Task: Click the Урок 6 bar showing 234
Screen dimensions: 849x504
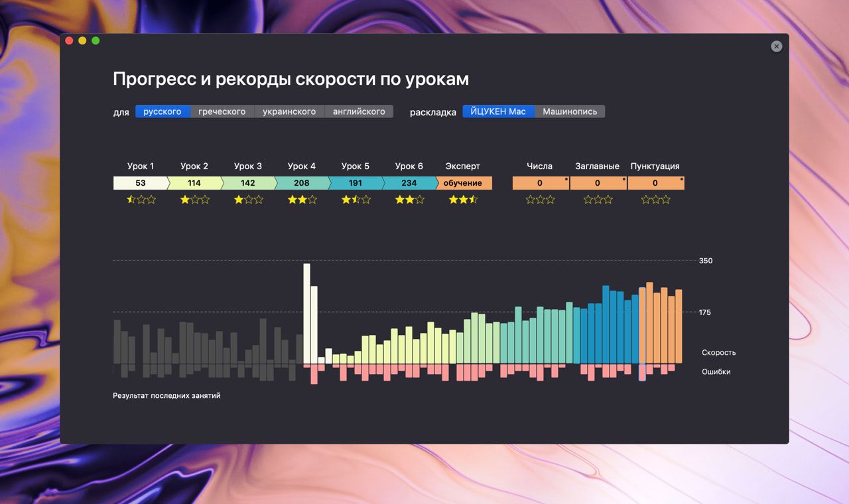Action: pos(409,183)
